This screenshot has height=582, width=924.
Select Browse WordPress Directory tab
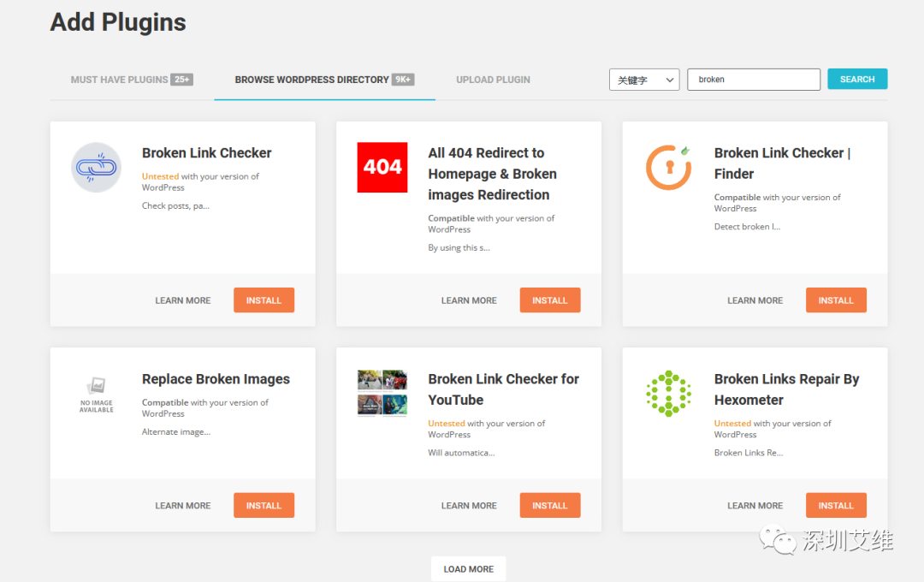click(324, 80)
